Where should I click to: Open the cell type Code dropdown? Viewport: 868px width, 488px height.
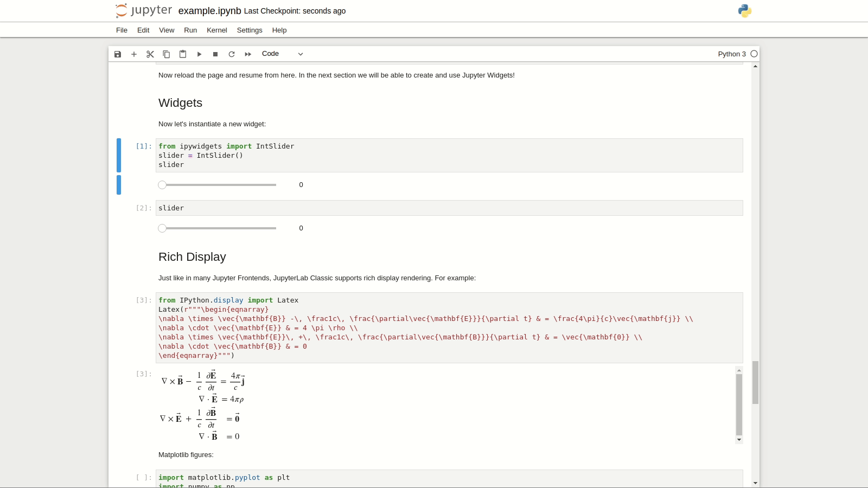(x=282, y=54)
